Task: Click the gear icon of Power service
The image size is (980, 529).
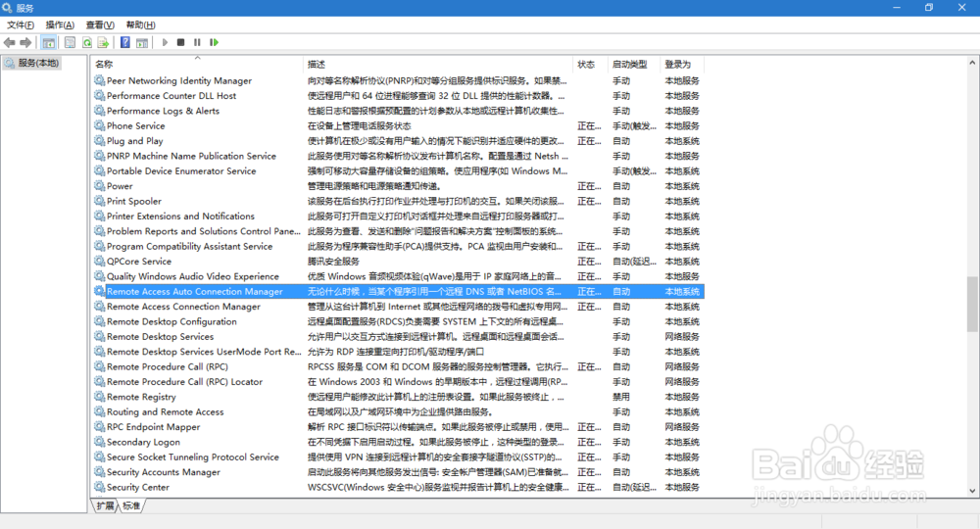Action: click(x=99, y=186)
